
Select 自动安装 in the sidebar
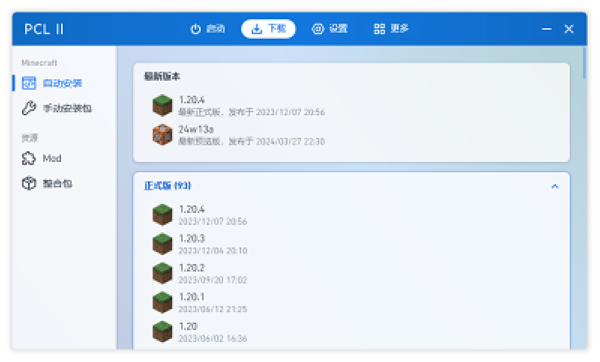(64, 83)
